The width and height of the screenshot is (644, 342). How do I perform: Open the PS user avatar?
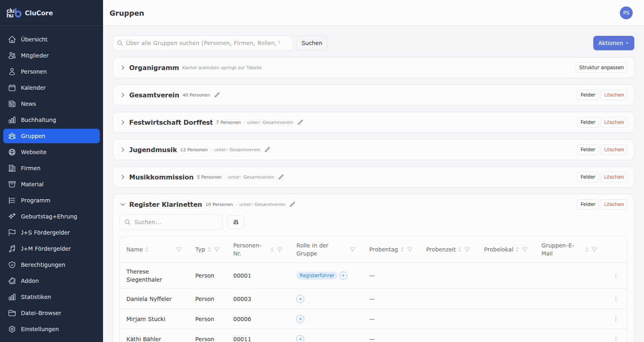pyautogui.click(x=626, y=13)
